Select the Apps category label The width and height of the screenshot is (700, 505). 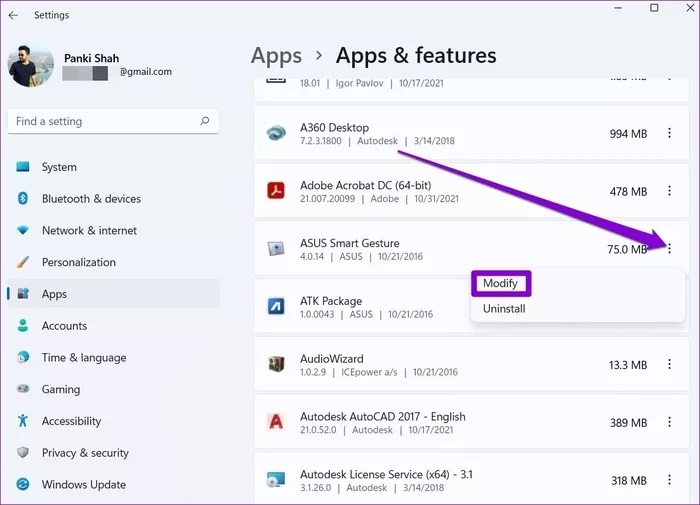54,294
